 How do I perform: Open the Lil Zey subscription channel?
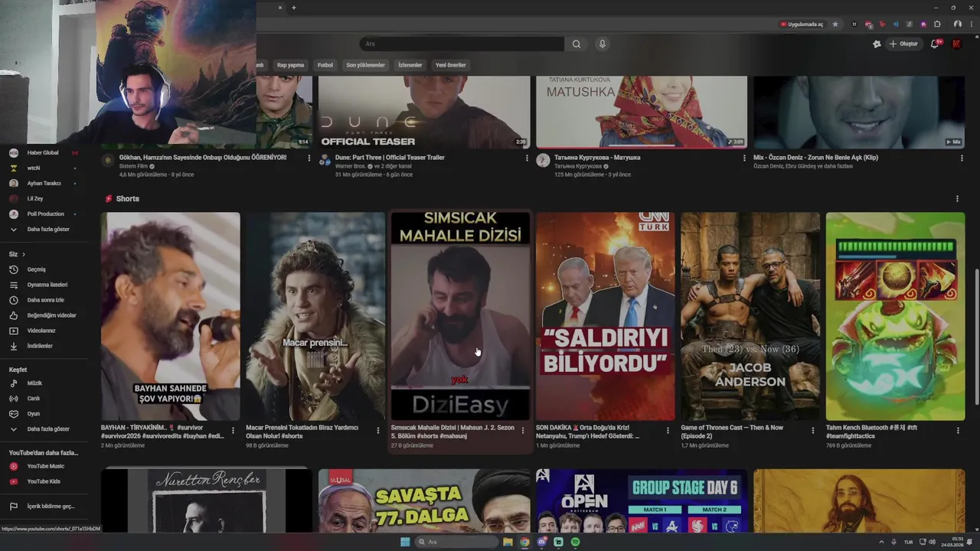click(44, 198)
